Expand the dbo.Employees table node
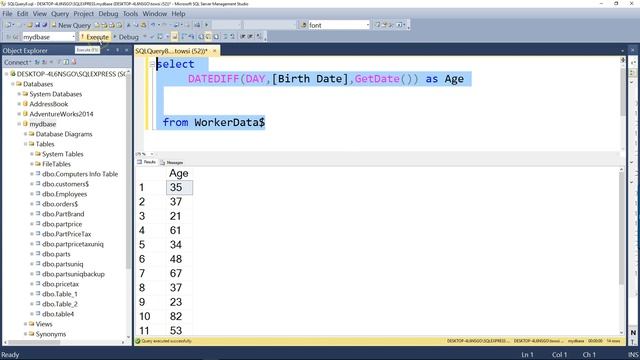Screen dimensions: 640x360 [x=32, y=194]
